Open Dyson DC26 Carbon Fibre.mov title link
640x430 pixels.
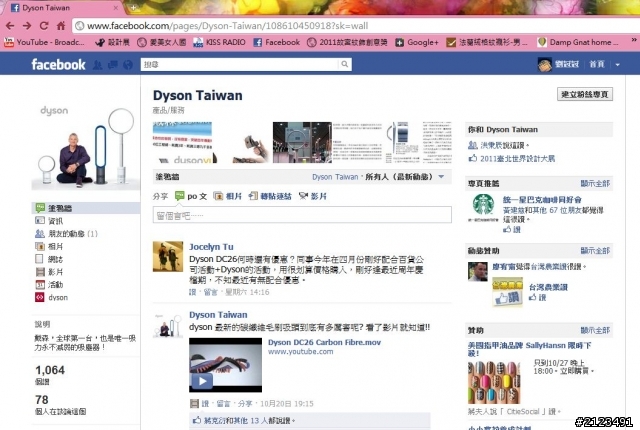pyautogui.click(x=324, y=342)
